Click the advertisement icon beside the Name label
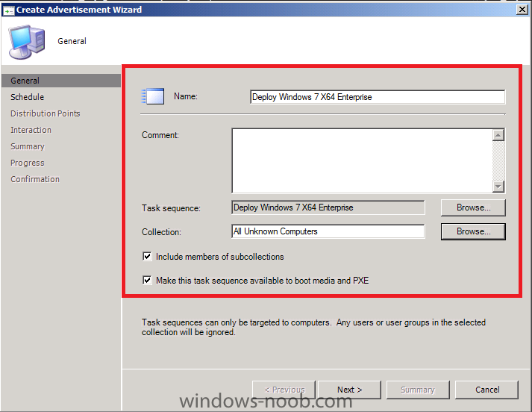 [153, 96]
